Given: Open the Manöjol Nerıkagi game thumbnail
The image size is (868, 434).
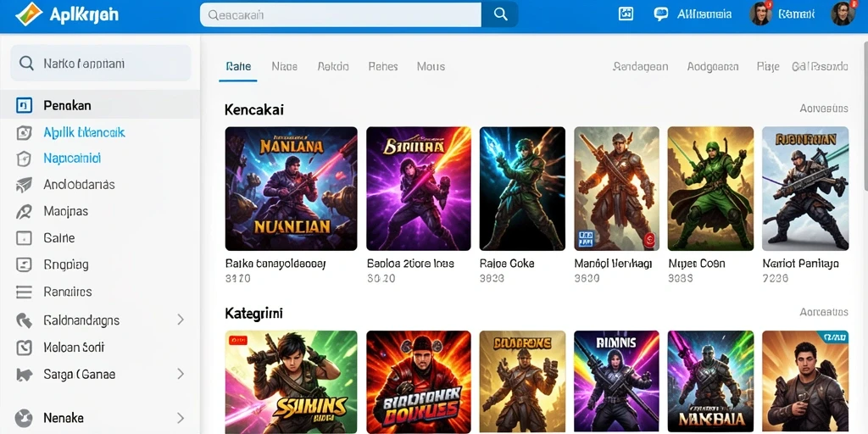Looking at the screenshot, I should 616,189.
